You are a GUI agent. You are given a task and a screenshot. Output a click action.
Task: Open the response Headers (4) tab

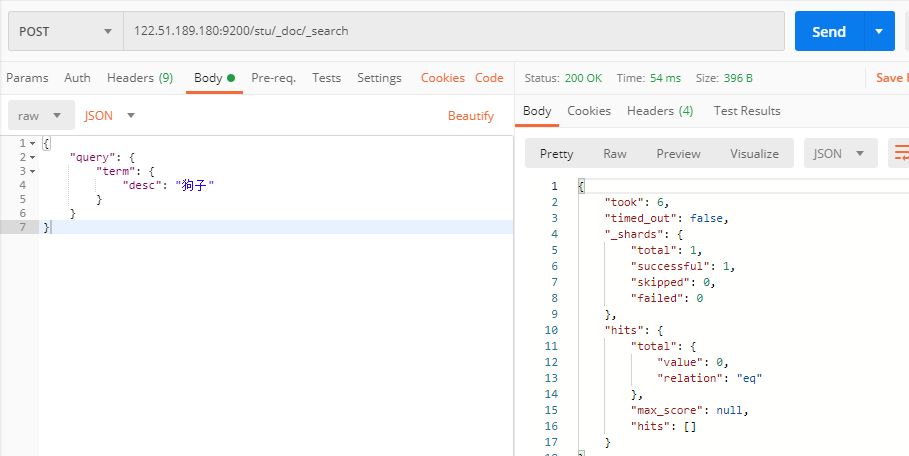660,111
